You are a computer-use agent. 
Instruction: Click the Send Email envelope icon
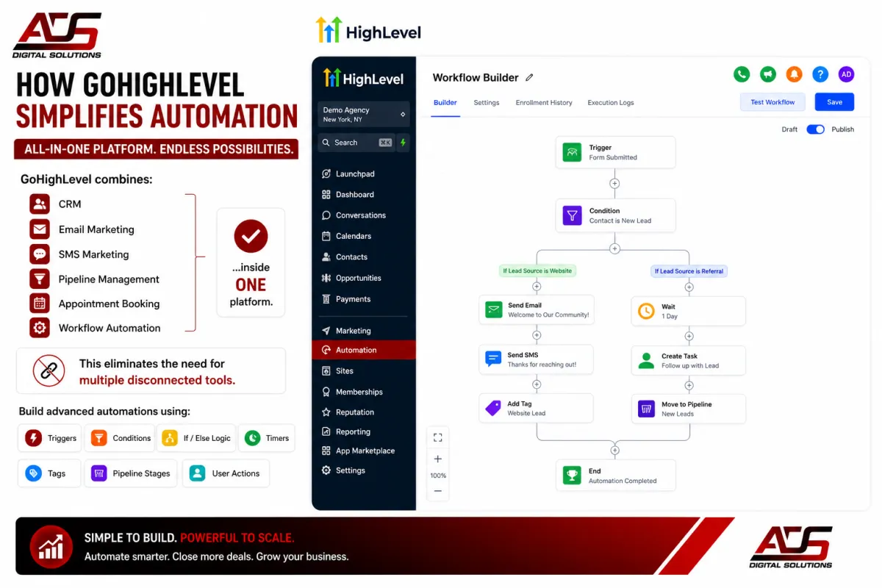click(x=493, y=310)
